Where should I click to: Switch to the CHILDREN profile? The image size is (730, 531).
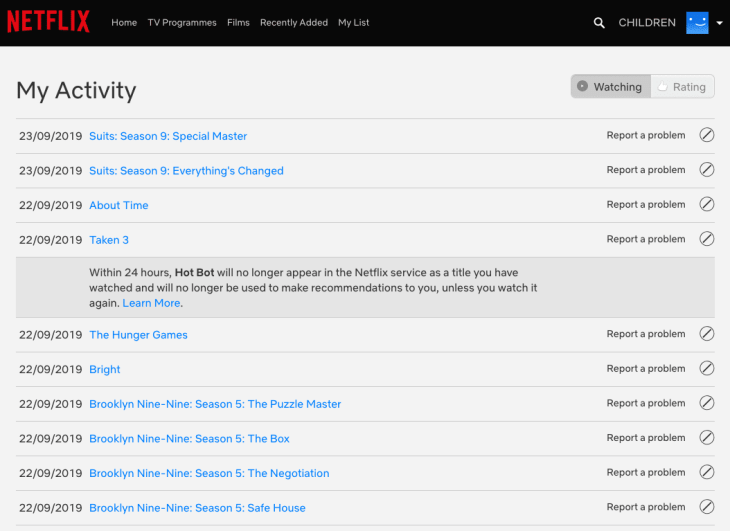(647, 22)
